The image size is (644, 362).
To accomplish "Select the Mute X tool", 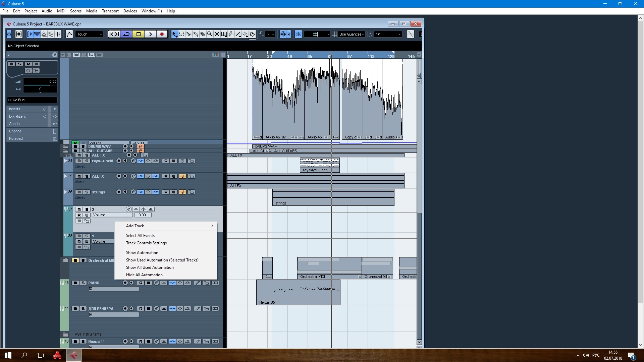I will (x=217, y=34).
